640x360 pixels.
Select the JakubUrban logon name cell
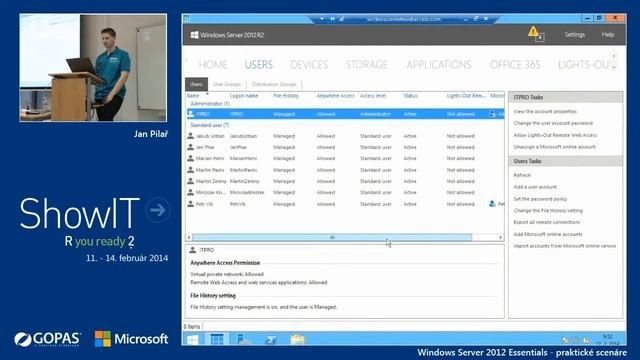pos(243,136)
